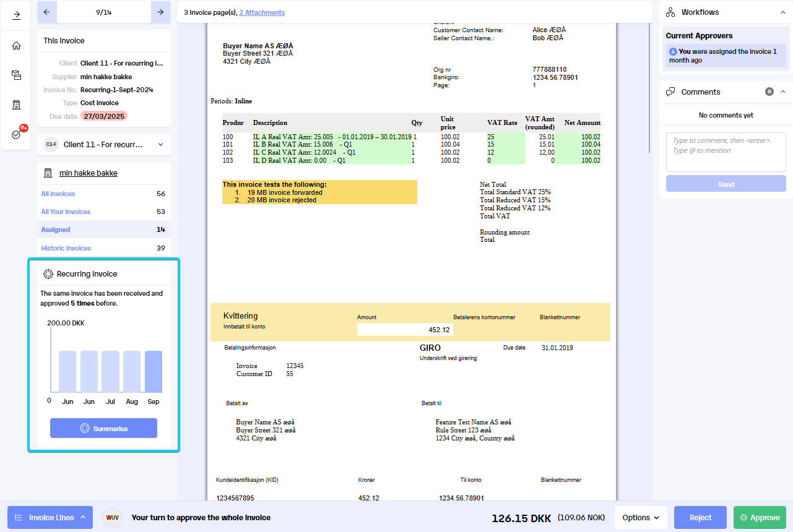
Task: Click the No comments yet message
Action: (x=726, y=115)
